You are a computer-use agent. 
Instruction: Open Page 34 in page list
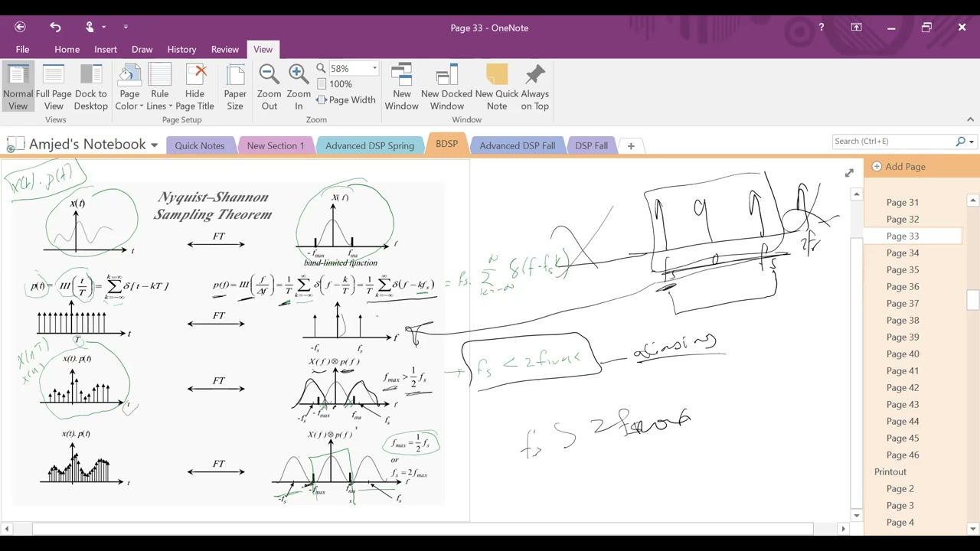click(902, 253)
